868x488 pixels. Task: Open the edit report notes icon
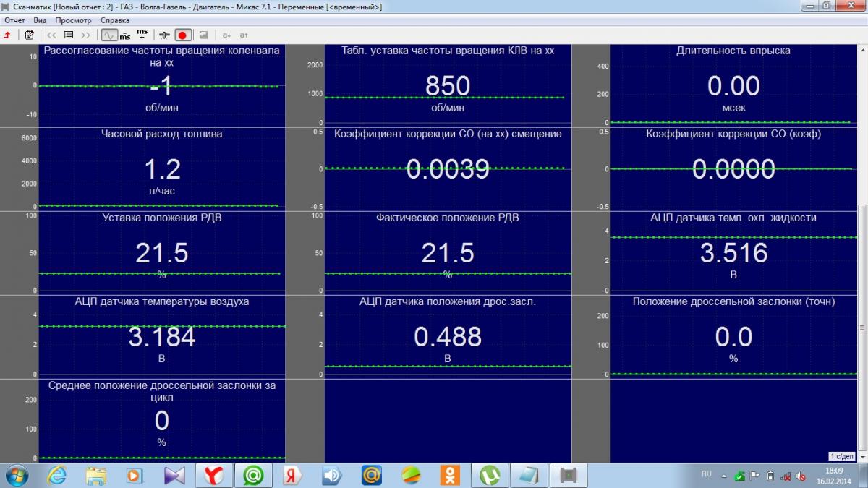coord(29,35)
